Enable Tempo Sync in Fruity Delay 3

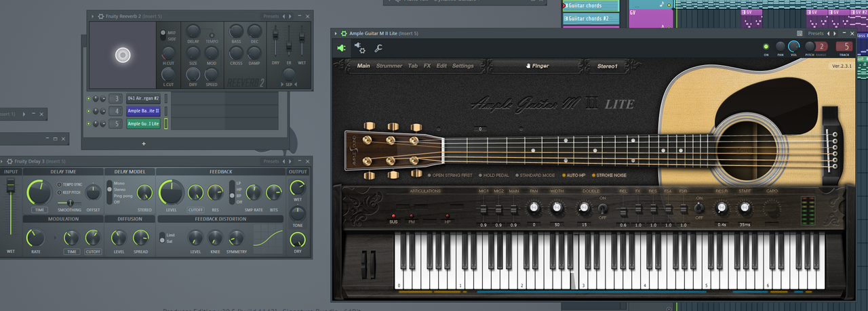[x=58, y=184]
